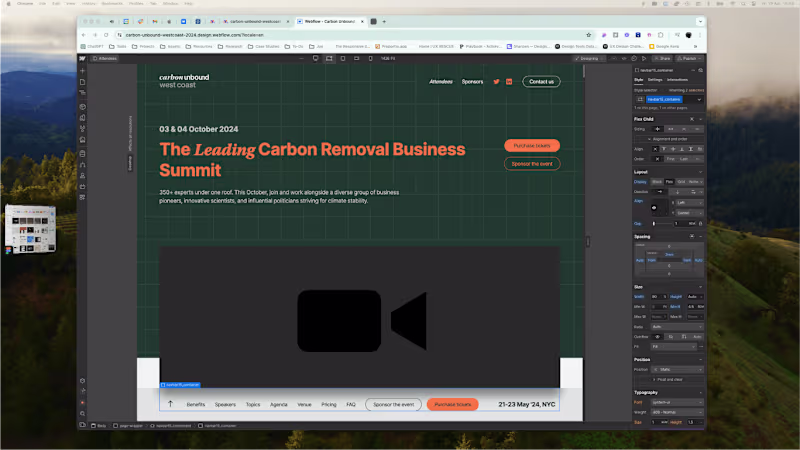
Task: Switch to the Settings tab
Action: pyautogui.click(x=654, y=79)
